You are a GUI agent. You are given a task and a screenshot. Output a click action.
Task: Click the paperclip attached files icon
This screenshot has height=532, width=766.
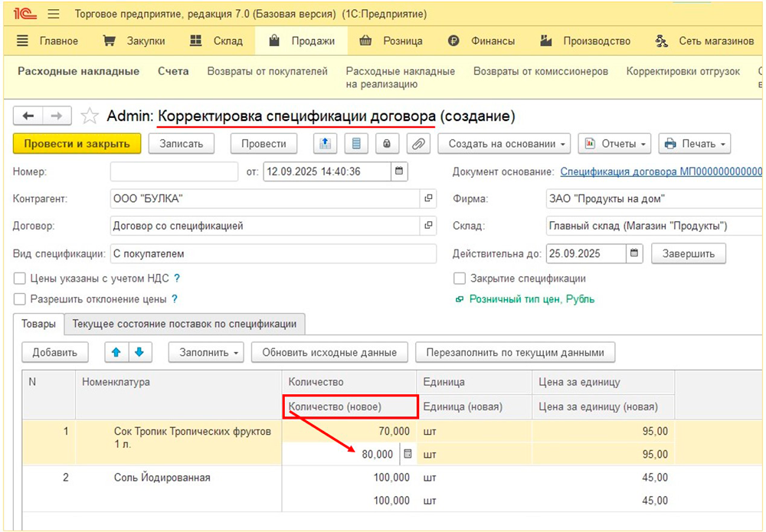click(417, 143)
